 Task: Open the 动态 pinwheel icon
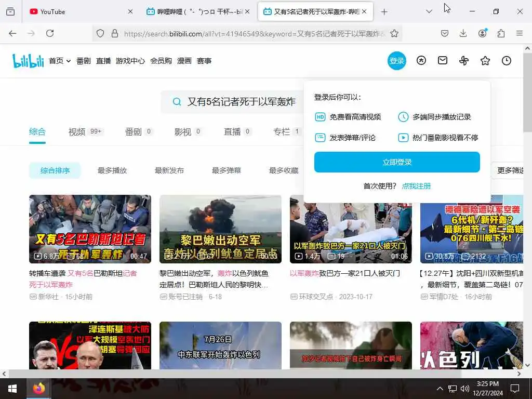464,61
